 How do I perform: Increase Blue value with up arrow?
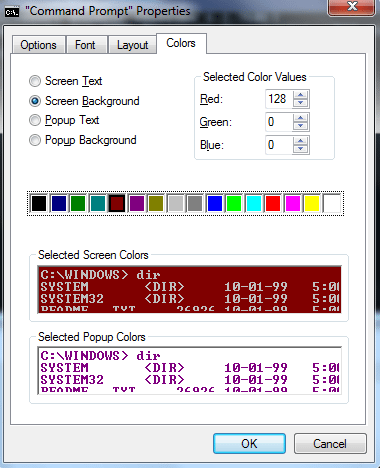click(301, 141)
